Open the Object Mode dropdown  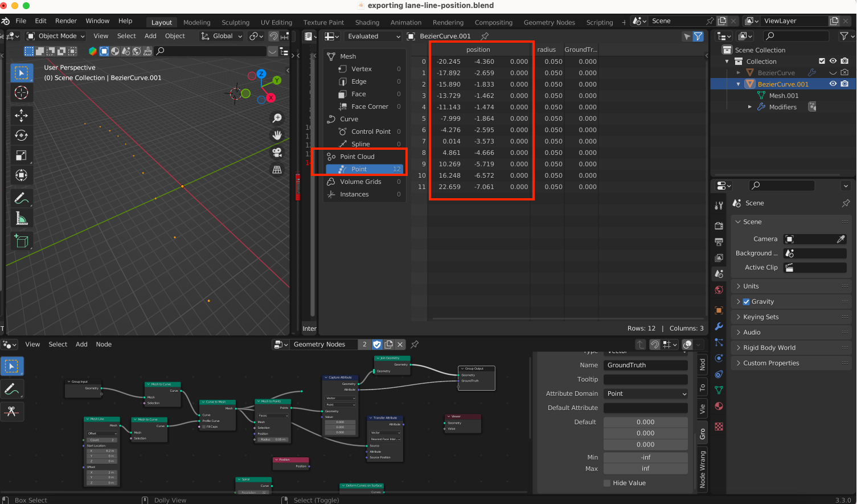pos(57,36)
